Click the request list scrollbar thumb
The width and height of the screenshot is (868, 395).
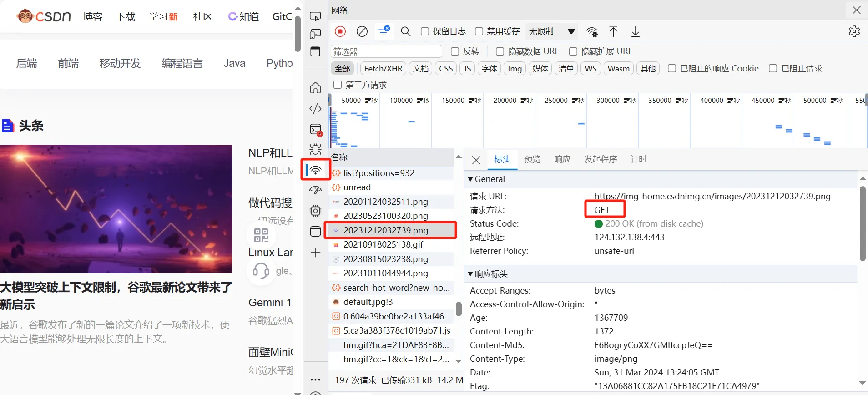pos(459,309)
